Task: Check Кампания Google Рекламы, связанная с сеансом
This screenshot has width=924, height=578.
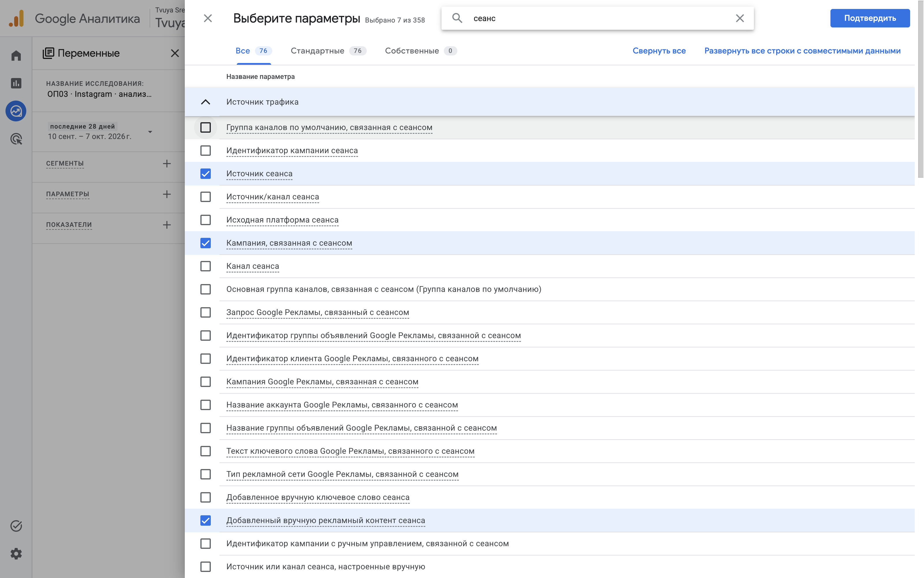Action: [205, 382]
